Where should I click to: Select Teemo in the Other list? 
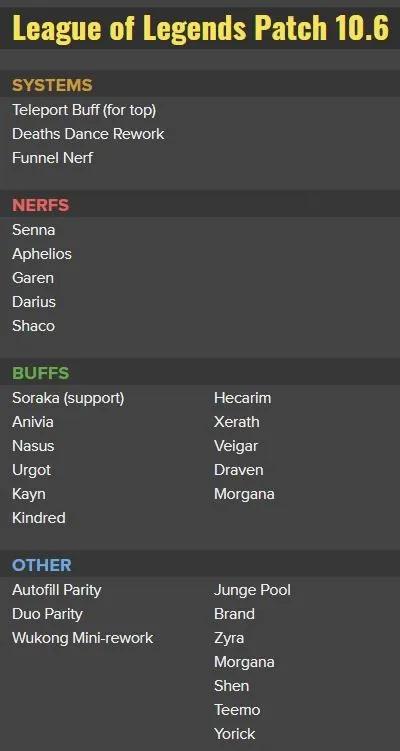click(x=237, y=710)
